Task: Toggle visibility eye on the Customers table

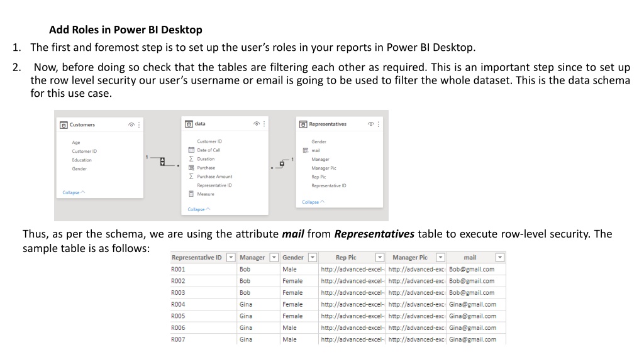Action: point(131,125)
